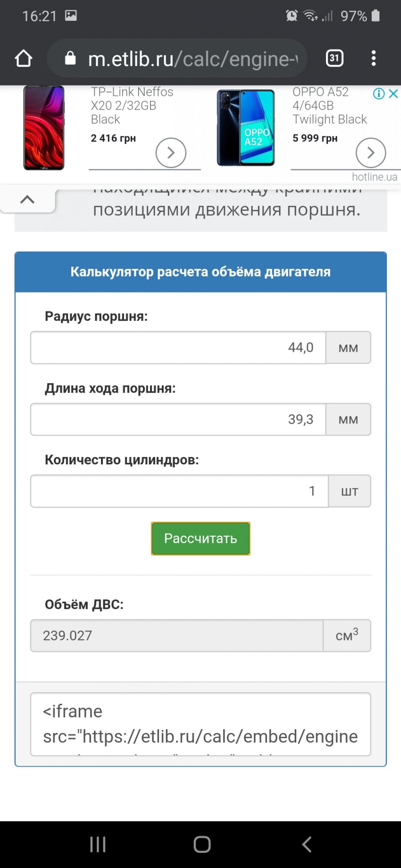Edit the Радиус поршня input field
401x868 pixels.
(178, 348)
